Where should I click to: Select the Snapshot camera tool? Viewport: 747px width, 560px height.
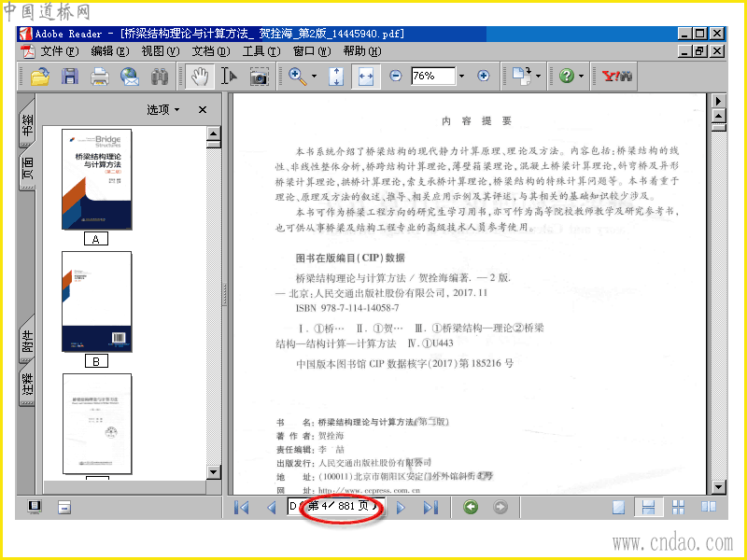click(x=260, y=77)
